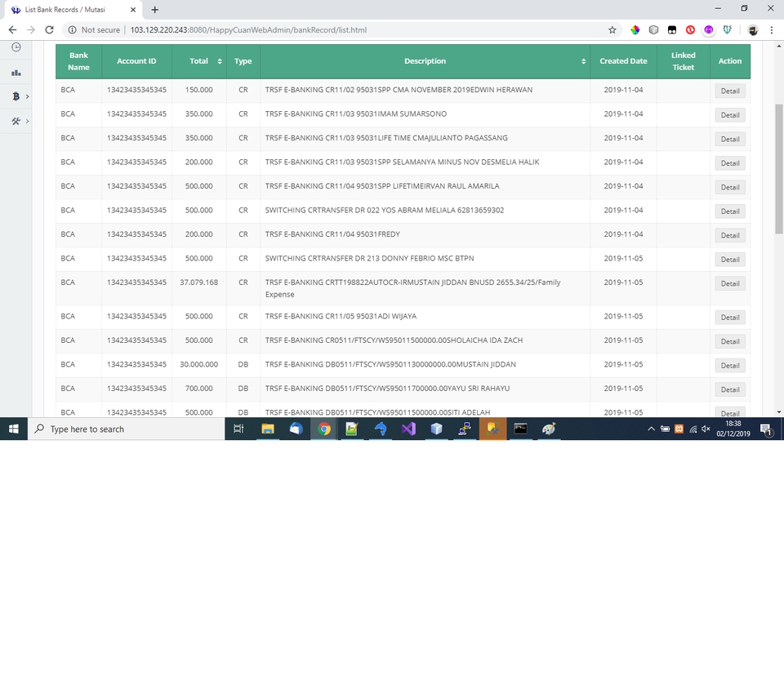Show hidden system tray icons

pos(651,429)
